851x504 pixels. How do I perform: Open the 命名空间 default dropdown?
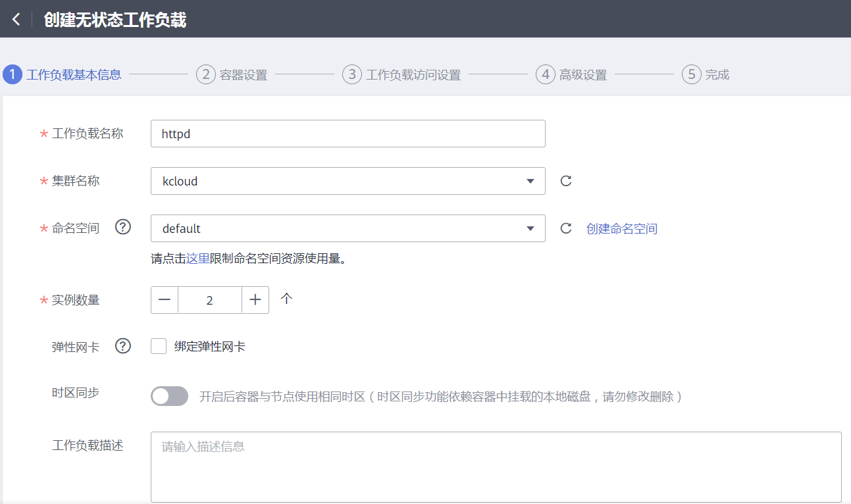click(348, 228)
